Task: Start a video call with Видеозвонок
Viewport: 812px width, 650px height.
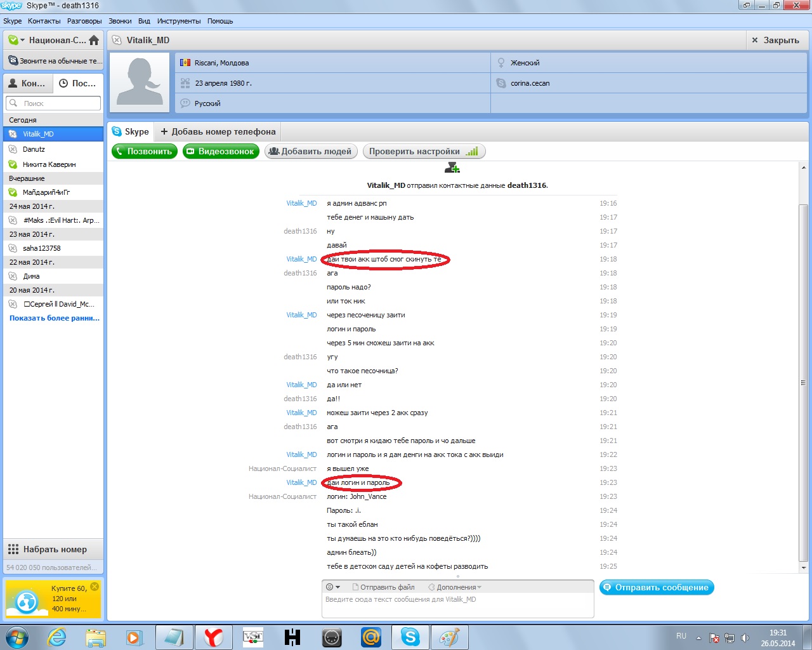Action: coord(221,151)
